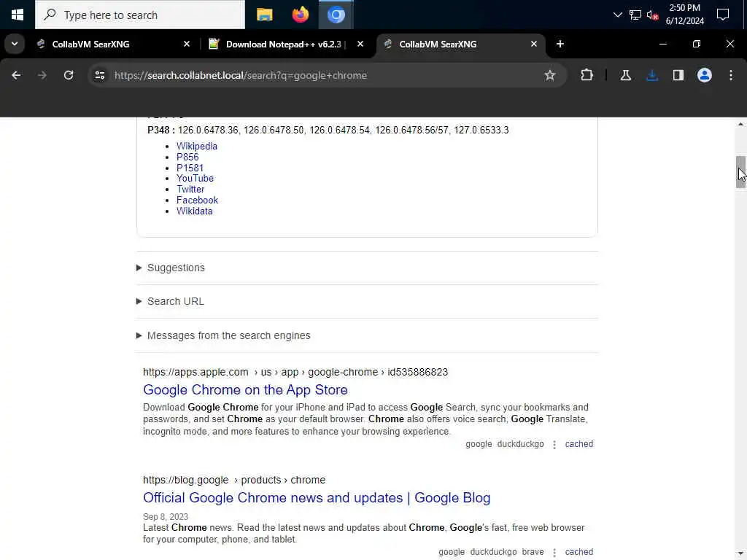
Task: Open the Wikidata link in the infobox
Action: point(194,211)
